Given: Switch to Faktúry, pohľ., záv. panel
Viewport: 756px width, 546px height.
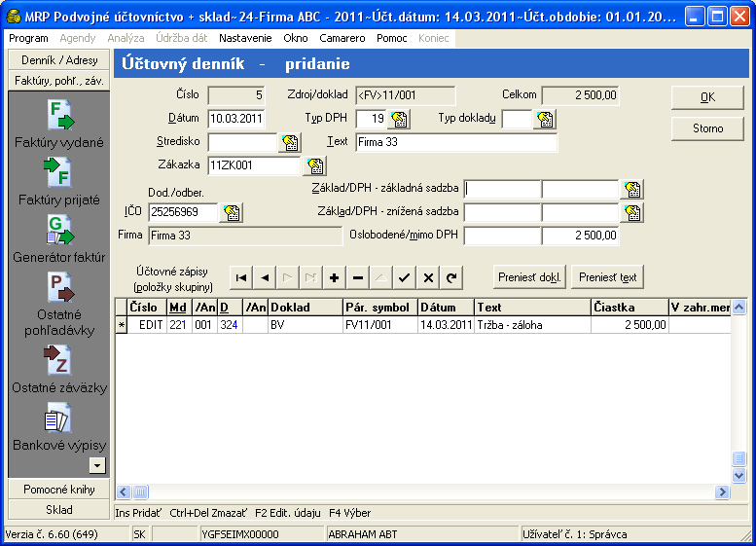Looking at the screenshot, I should pos(59,81).
